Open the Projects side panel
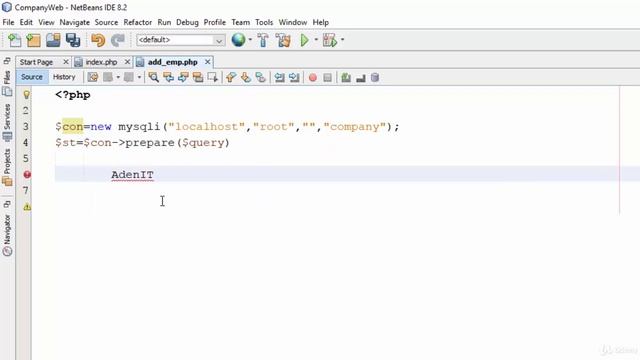 tap(7, 167)
